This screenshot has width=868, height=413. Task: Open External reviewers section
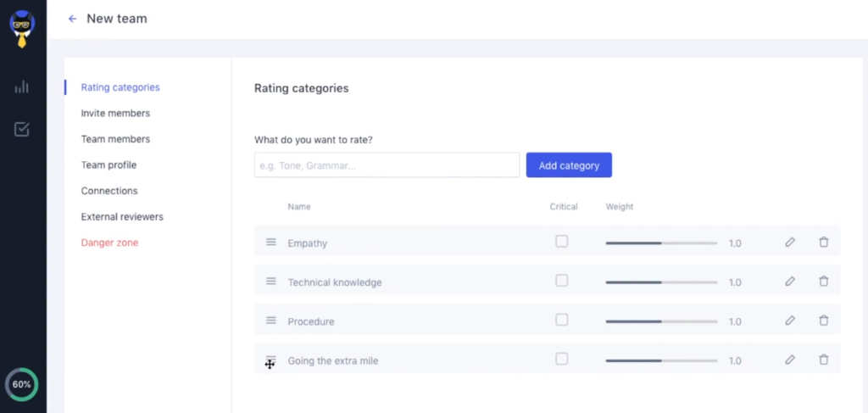[122, 216]
